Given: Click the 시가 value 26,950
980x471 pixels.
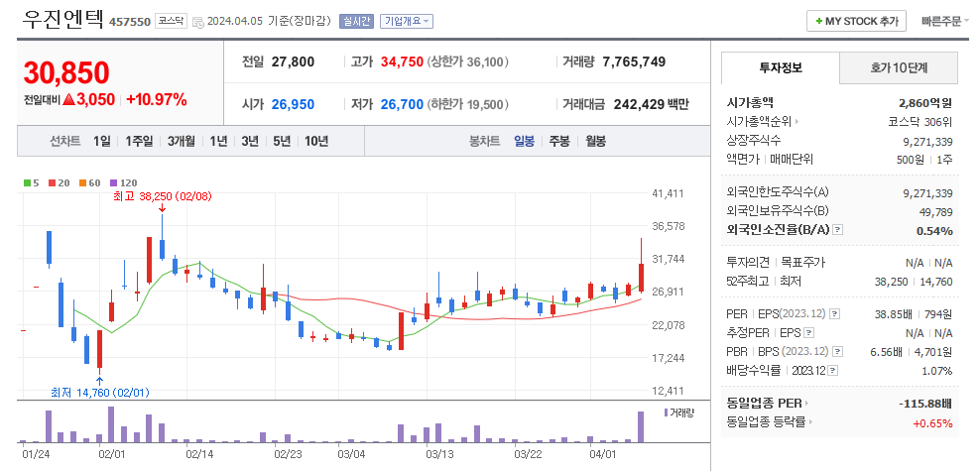Looking at the screenshot, I should [x=294, y=104].
